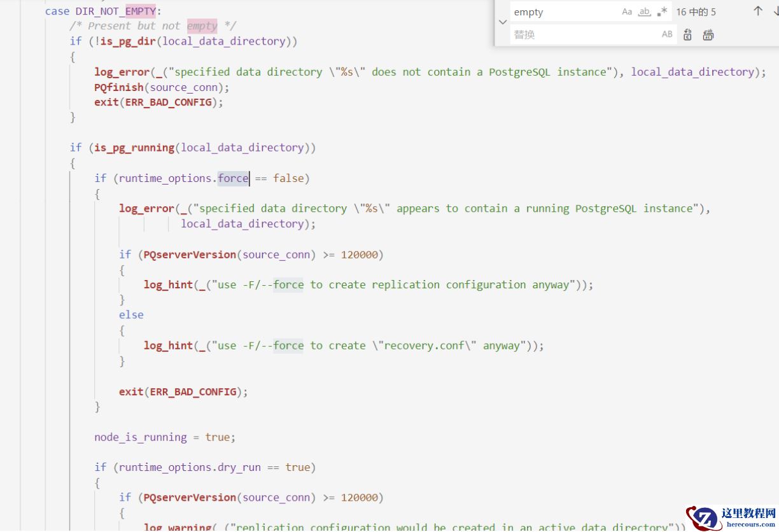Click "node_is_running = true;" line
The width and height of the screenshot is (779, 532).
point(165,437)
